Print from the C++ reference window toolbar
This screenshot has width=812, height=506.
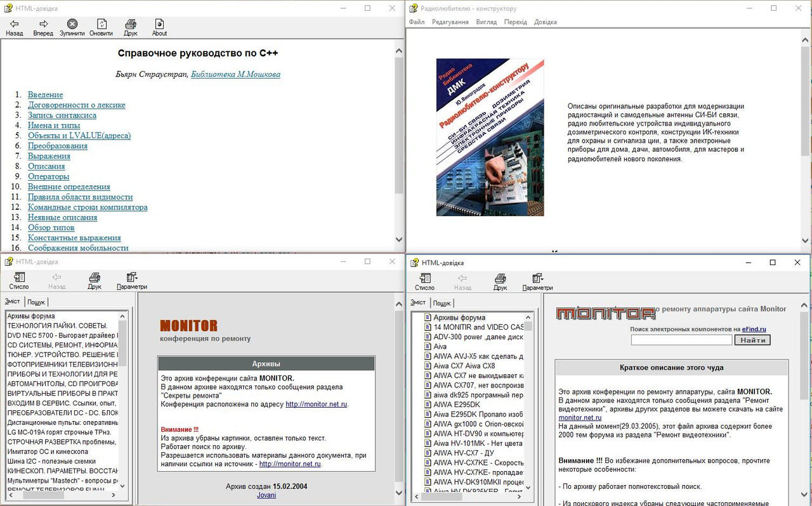point(131,27)
